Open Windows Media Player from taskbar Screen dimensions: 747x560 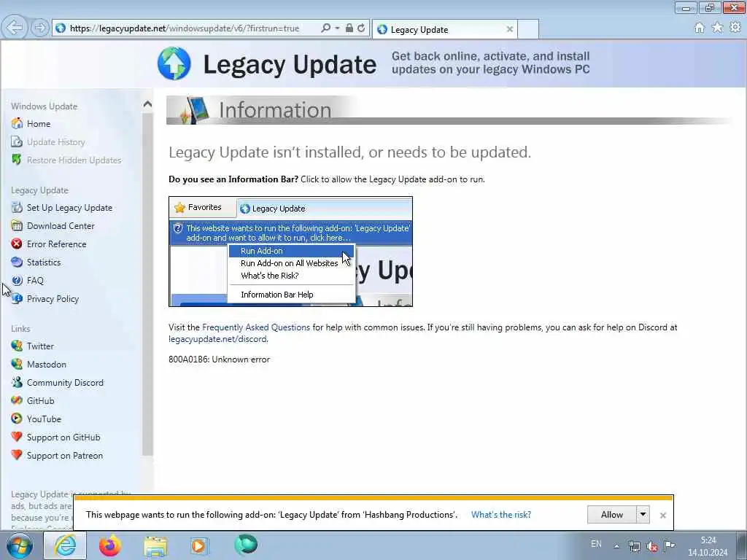[x=199, y=545]
